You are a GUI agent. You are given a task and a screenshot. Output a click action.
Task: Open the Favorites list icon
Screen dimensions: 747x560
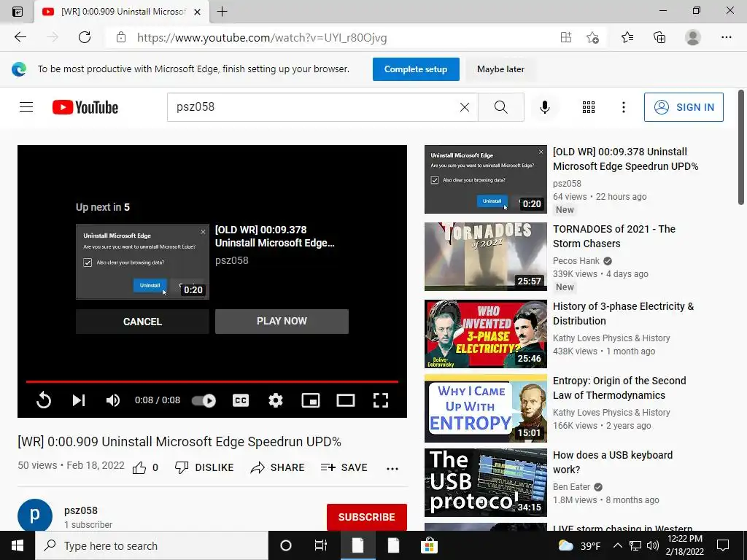627,37
